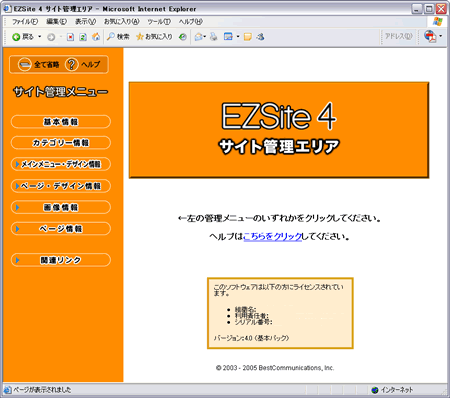Screen dimensions: 450x398
Task: Click the green Back (戻る) button
Action: point(23,37)
